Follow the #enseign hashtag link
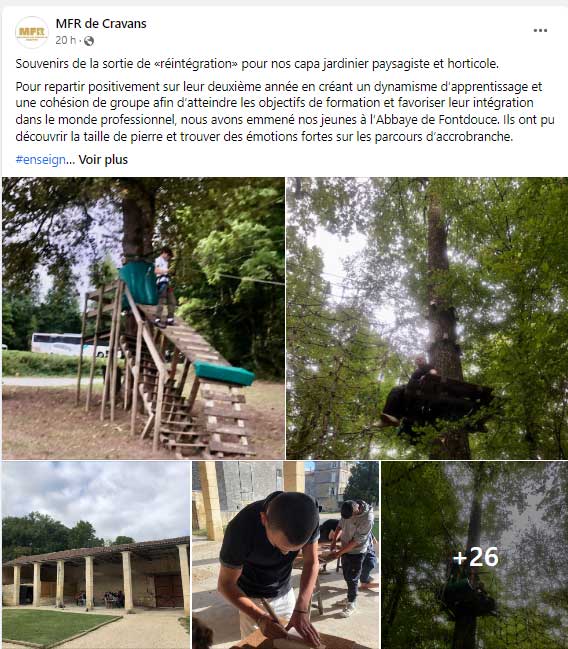 pyautogui.click(x=41, y=160)
